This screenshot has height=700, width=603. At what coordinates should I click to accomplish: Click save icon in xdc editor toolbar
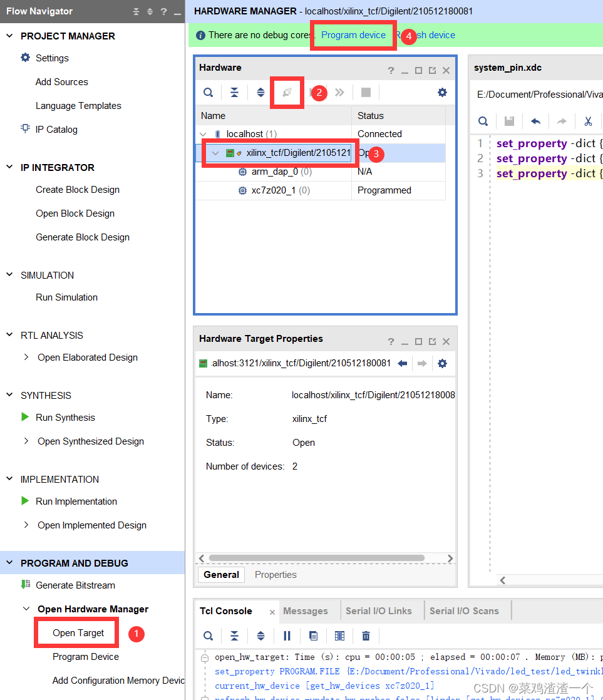[509, 121]
